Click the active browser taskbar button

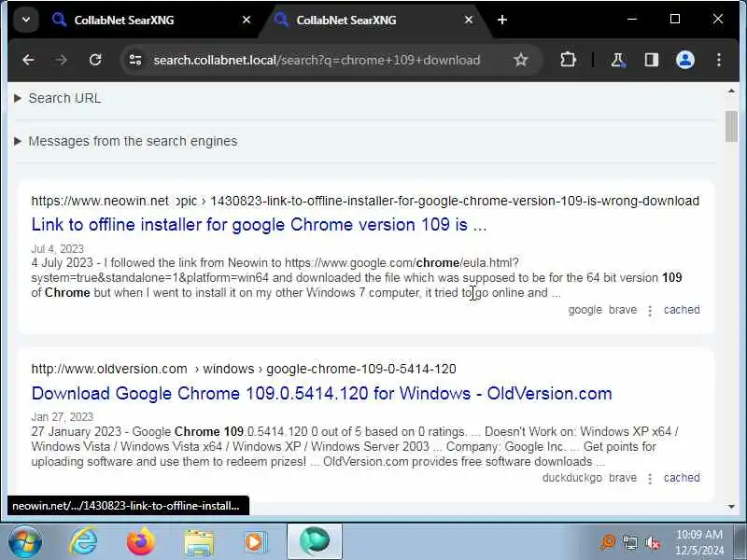point(315,541)
